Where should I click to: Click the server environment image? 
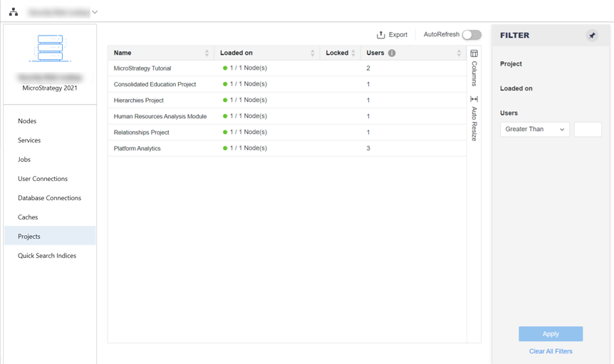[50, 48]
